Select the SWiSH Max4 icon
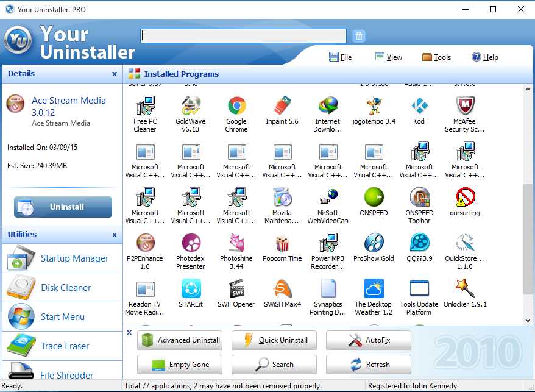The height and width of the screenshot is (392, 535). point(283,288)
